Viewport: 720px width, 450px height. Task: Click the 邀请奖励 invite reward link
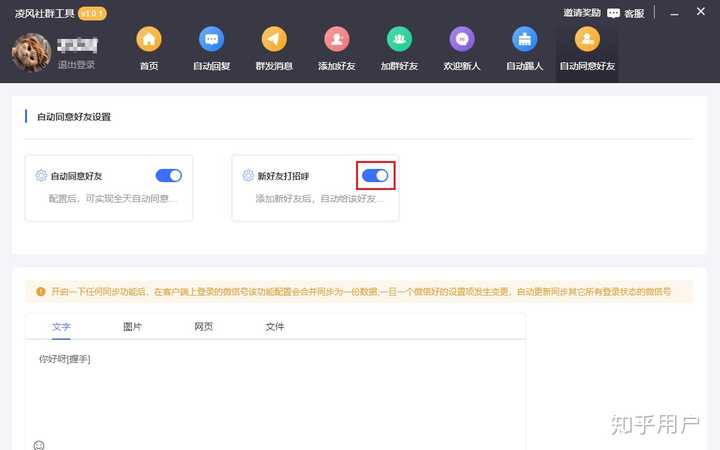tap(582, 13)
